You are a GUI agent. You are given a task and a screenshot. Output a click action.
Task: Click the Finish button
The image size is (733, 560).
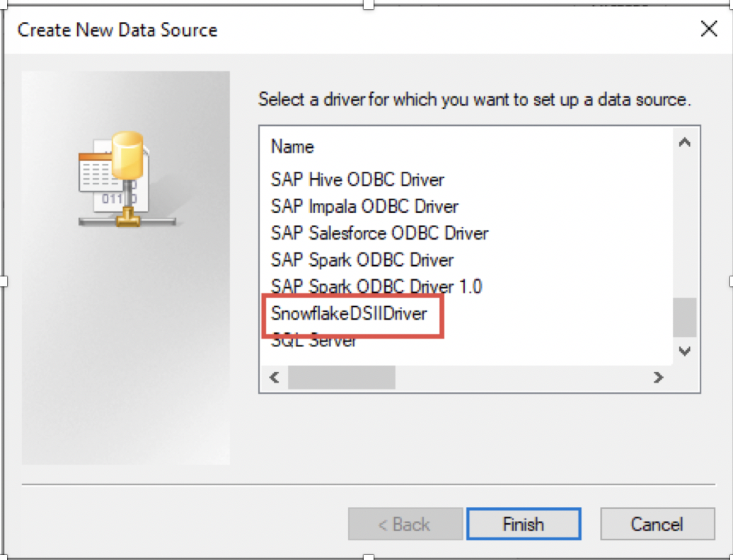[x=524, y=524]
